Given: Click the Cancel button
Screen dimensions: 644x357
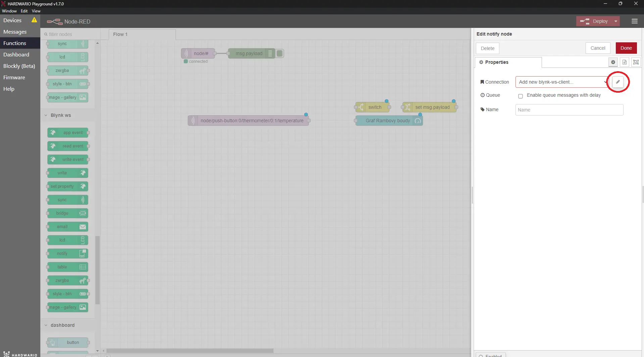Looking at the screenshot, I should pyautogui.click(x=598, y=48).
